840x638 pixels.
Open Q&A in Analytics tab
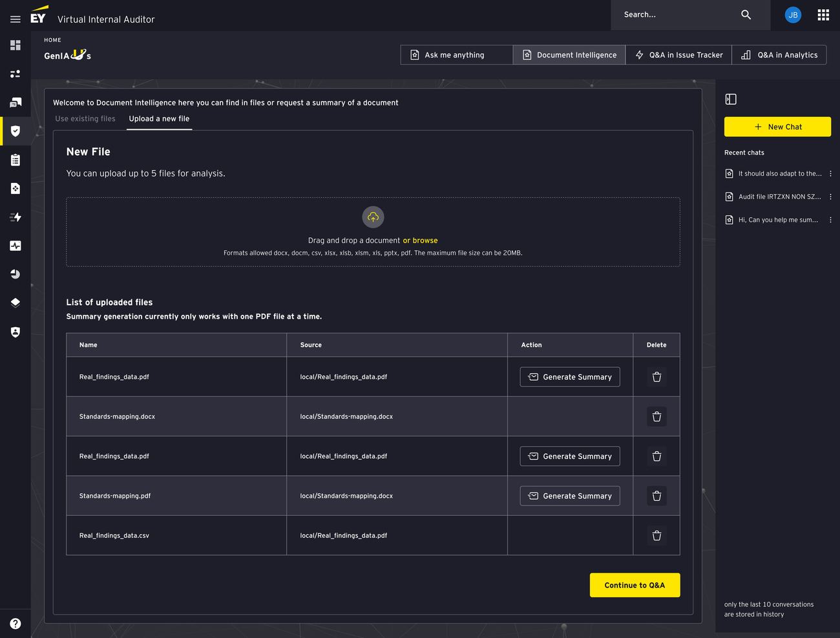pyautogui.click(x=779, y=55)
